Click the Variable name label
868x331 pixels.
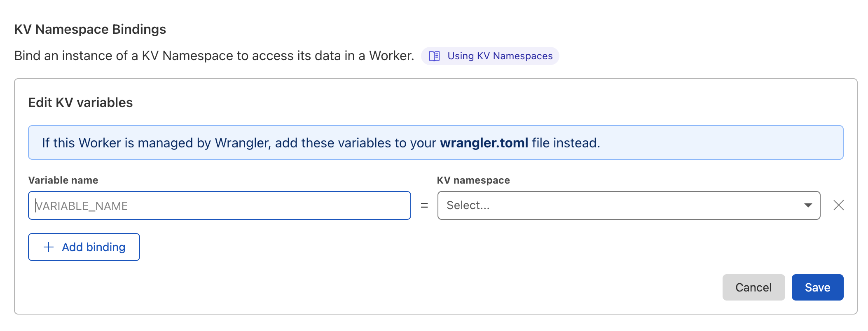pos(63,180)
